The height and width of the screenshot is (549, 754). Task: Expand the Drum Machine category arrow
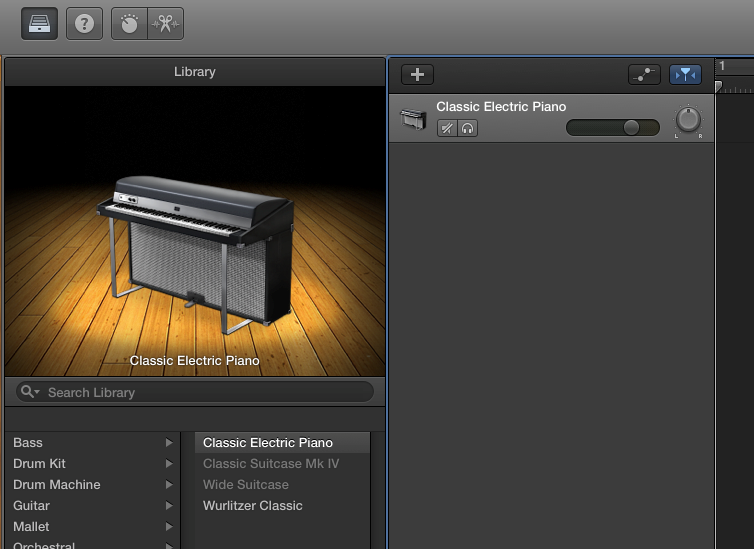tap(169, 485)
